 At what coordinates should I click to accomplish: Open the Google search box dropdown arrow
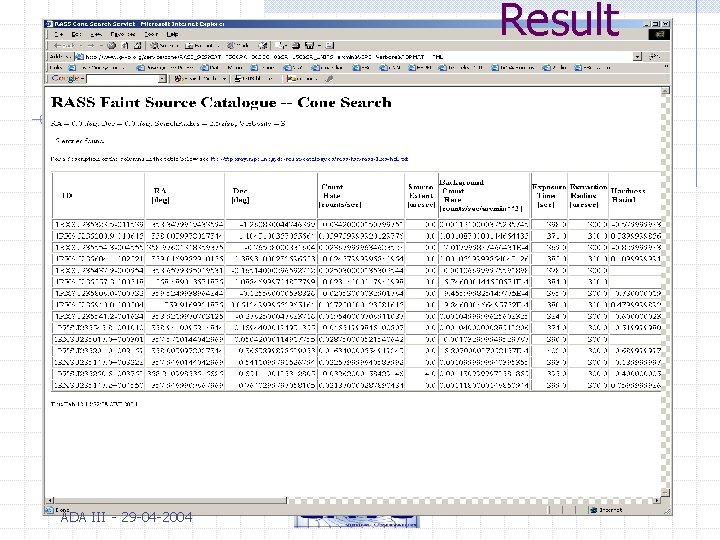(x=162, y=79)
